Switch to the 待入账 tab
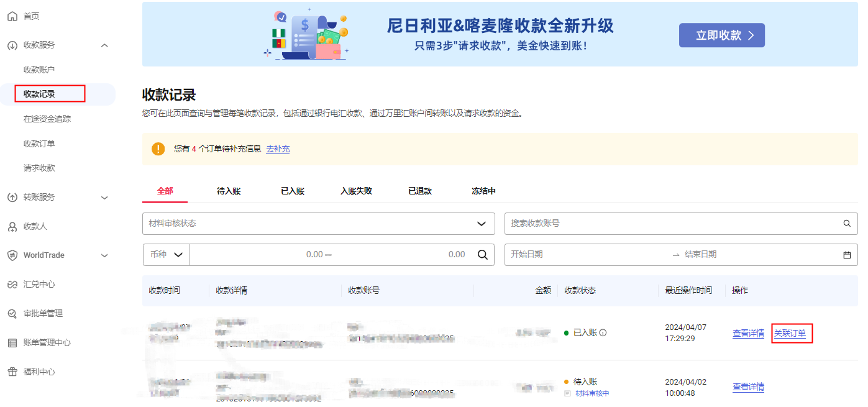Screen dimensions: 868x407 coord(229,191)
